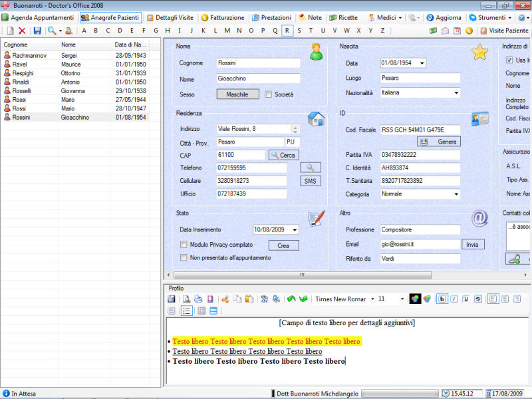Image resolution: width=532 pixels, height=399 pixels.
Task: Generate the Cod. Fiscale with Genera
Action: pyautogui.click(x=439, y=142)
